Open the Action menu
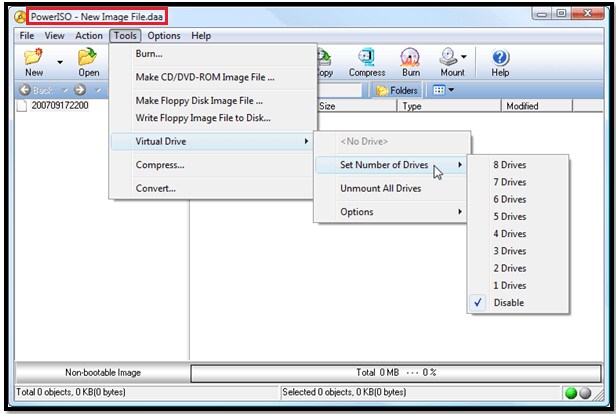Screen dimensions: 616x414 pyautogui.click(x=89, y=36)
